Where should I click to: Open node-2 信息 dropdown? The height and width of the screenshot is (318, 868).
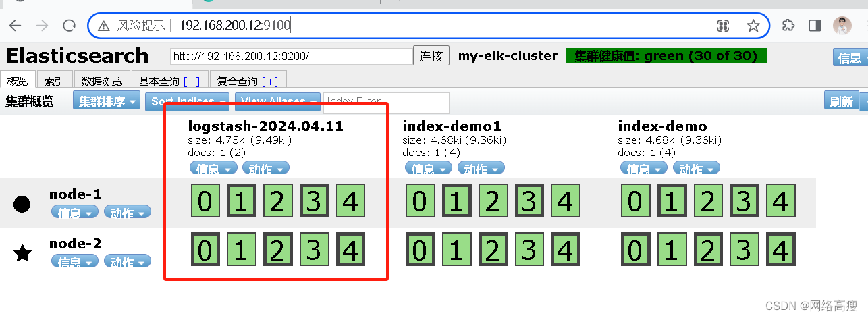pyautogui.click(x=75, y=262)
